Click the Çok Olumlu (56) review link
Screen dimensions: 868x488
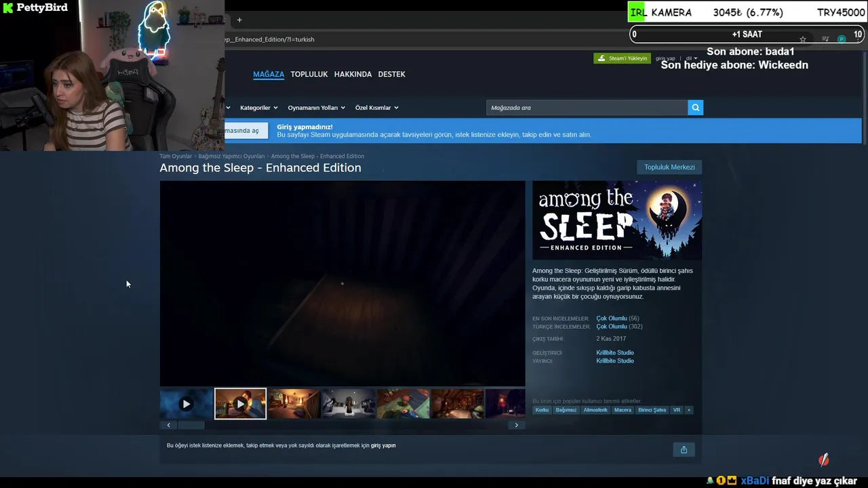click(617, 319)
